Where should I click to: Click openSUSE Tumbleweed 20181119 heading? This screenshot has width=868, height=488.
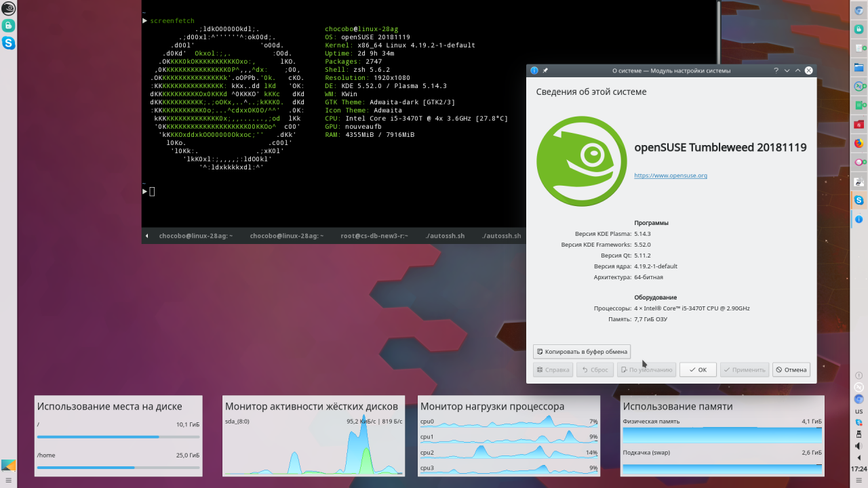tap(720, 147)
